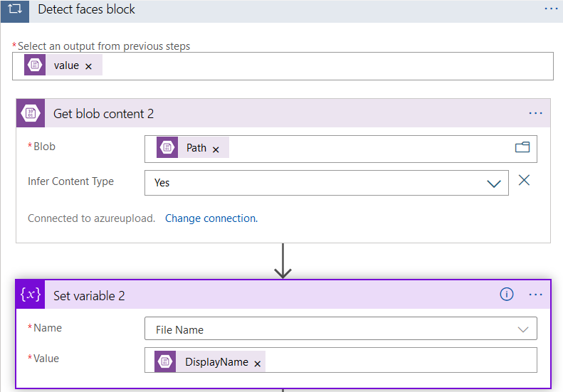Open the Detect faces block ellipsis menu
The width and height of the screenshot is (563, 392).
tap(551, 9)
